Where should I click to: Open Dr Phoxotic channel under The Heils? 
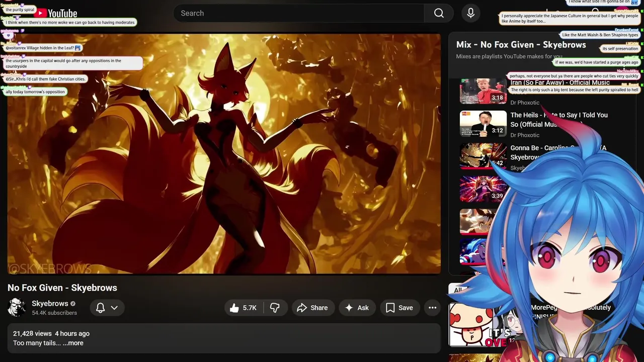pyautogui.click(x=525, y=135)
